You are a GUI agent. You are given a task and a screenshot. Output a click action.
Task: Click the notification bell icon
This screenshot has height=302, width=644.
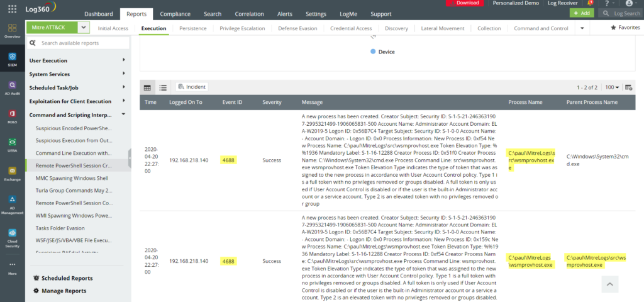tap(589, 3)
